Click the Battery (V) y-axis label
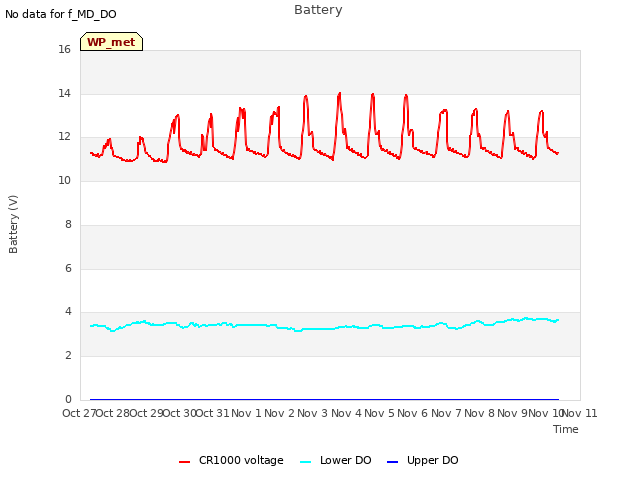This screenshot has width=640, height=480. (x=13, y=224)
